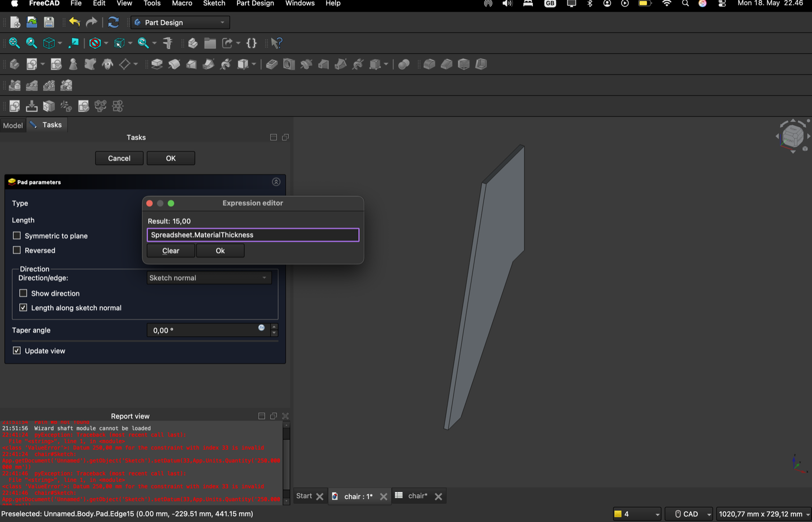Close the Report view panel
This screenshot has height=522, width=812.
[x=285, y=416]
